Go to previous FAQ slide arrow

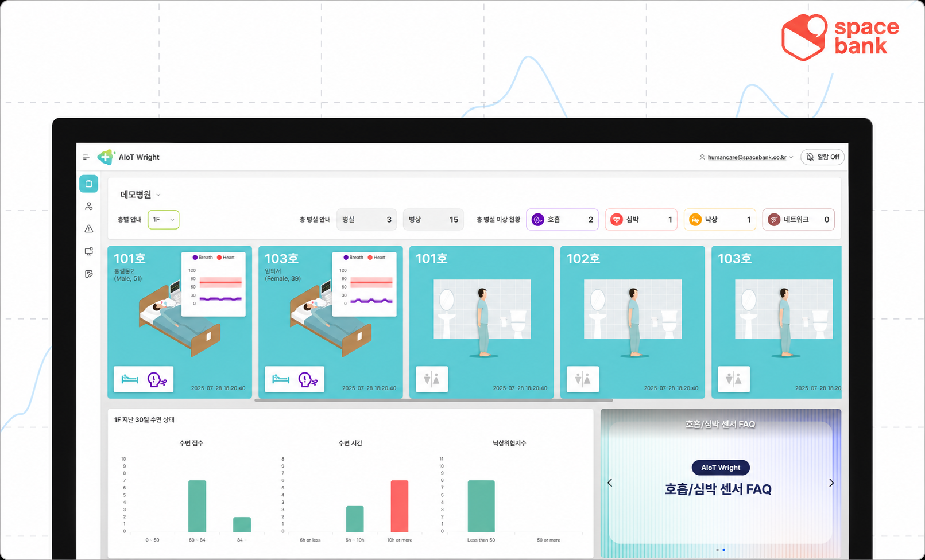point(610,483)
